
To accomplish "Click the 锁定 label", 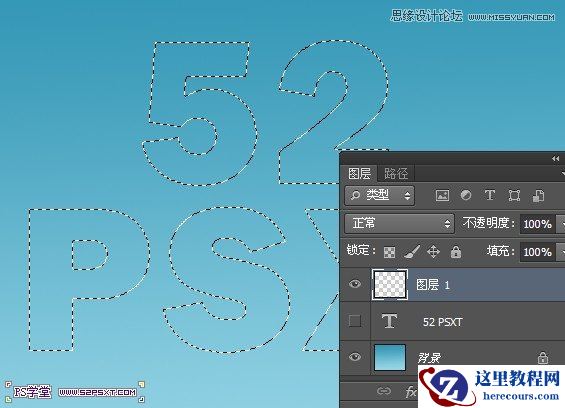I will [361, 250].
